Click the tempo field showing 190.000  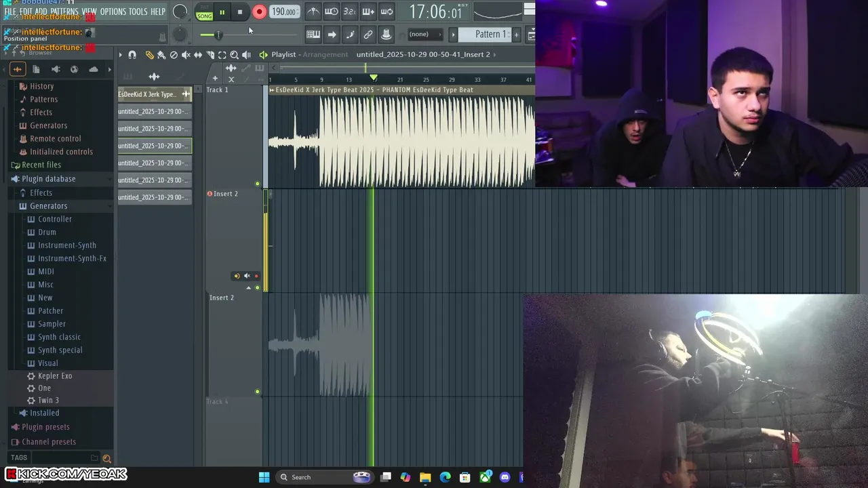click(x=283, y=12)
